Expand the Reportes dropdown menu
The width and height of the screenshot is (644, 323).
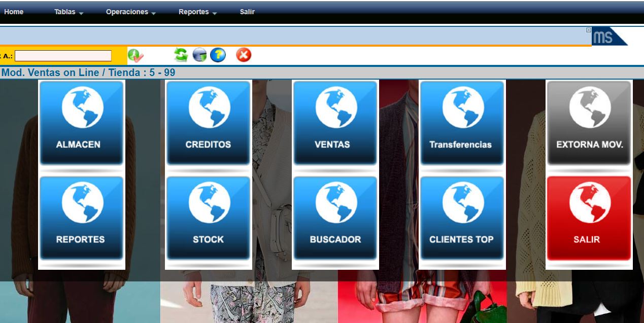[x=197, y=12]
